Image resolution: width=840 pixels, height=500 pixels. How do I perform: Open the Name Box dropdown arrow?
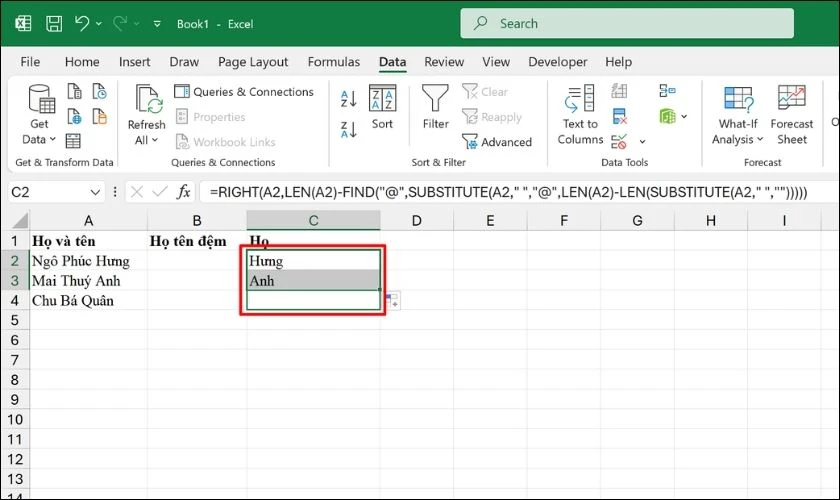(x=95, y=191)
